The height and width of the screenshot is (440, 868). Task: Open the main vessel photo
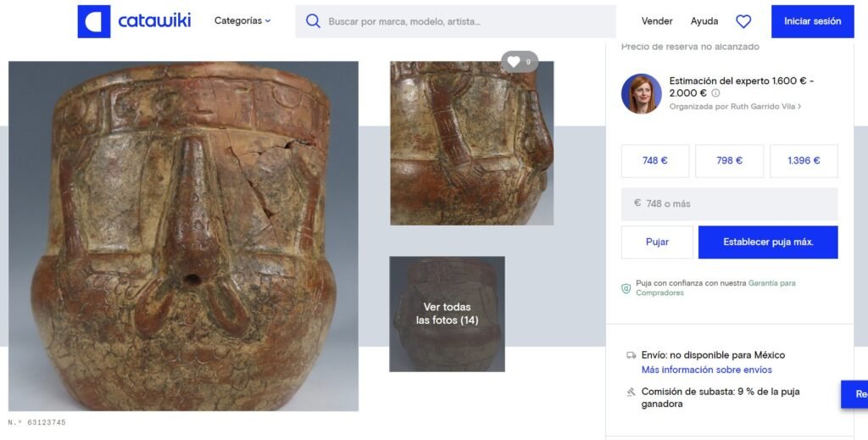tap(183, 236)
